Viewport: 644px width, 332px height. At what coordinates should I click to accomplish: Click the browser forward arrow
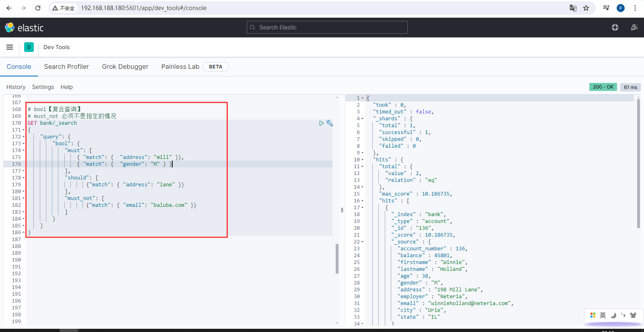[23, 8]
